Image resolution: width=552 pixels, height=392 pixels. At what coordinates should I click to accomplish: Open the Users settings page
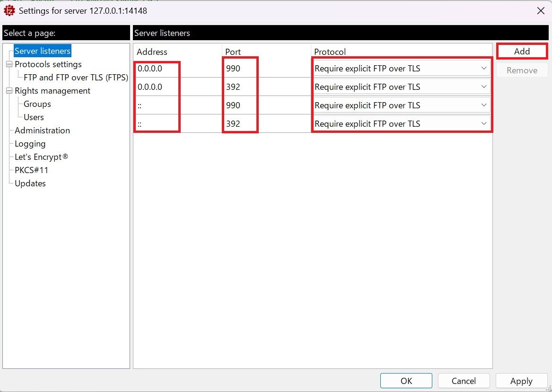[x=34, y=117]
